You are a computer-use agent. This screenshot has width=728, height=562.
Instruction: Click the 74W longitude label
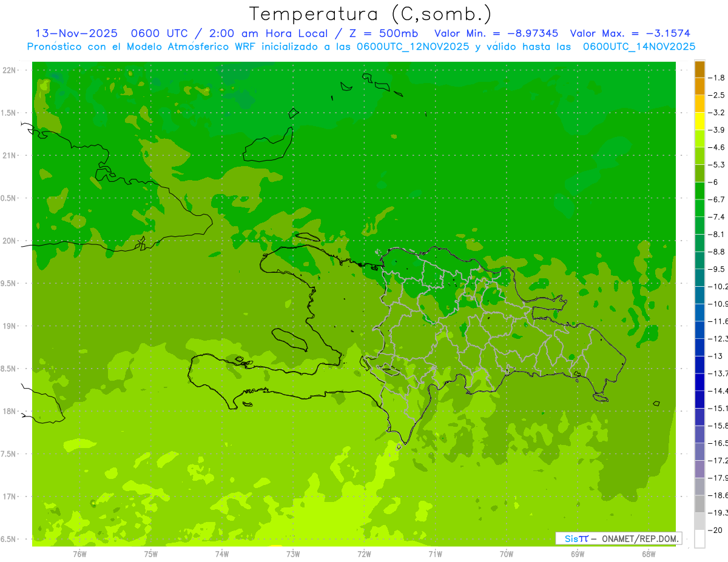(x=222, y=554)
